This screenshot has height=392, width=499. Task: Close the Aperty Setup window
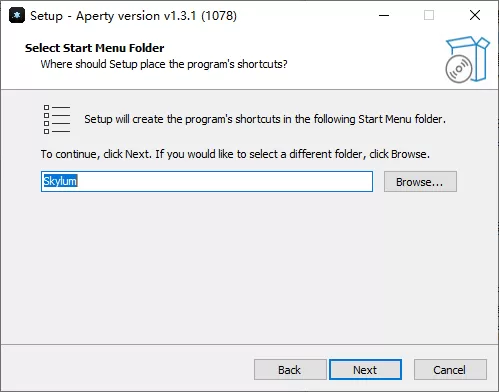pos(475,15)
